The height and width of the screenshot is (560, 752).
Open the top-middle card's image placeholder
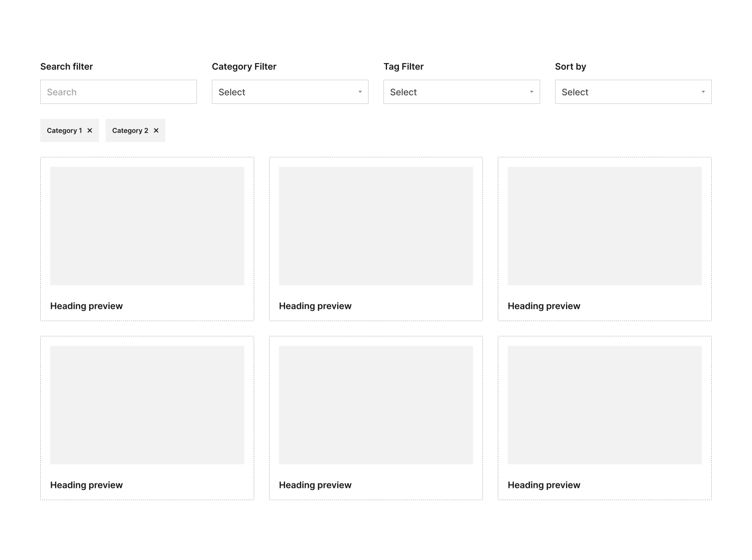point(376,226)
